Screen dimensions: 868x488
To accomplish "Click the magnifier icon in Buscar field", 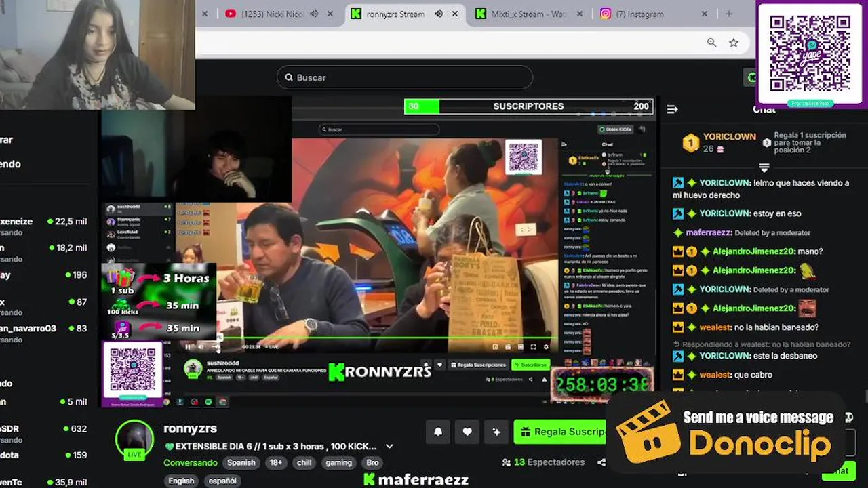I will (289, 77).
